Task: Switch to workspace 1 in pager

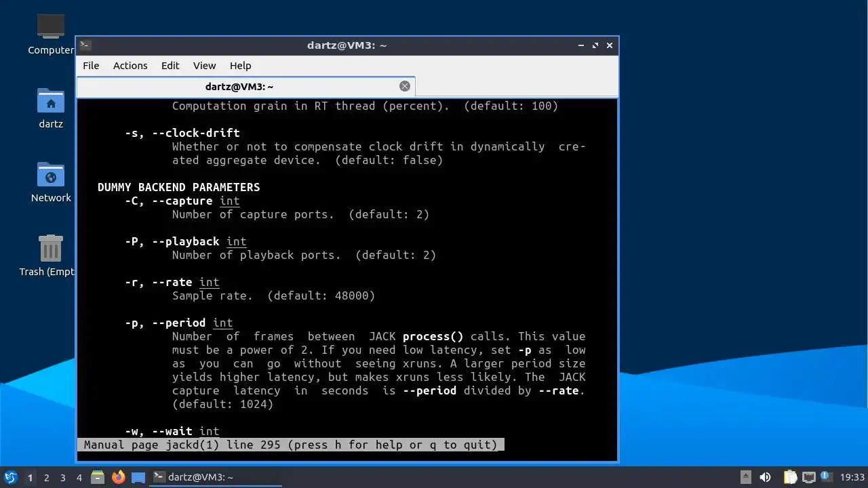Action: [x=30, y=477]
